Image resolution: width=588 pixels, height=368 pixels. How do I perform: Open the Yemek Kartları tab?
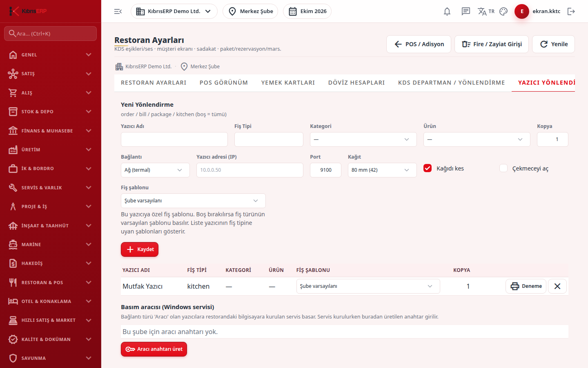point(288,83)
